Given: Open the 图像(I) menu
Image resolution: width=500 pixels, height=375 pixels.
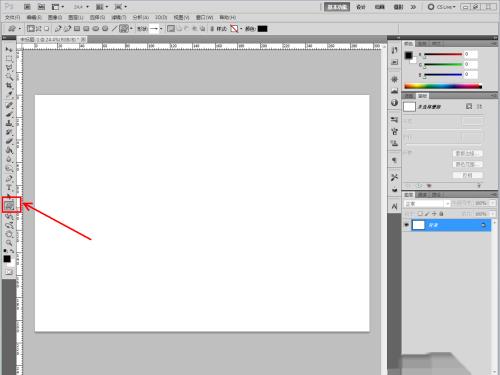Looking at the screenshot, I should [55, 17].
